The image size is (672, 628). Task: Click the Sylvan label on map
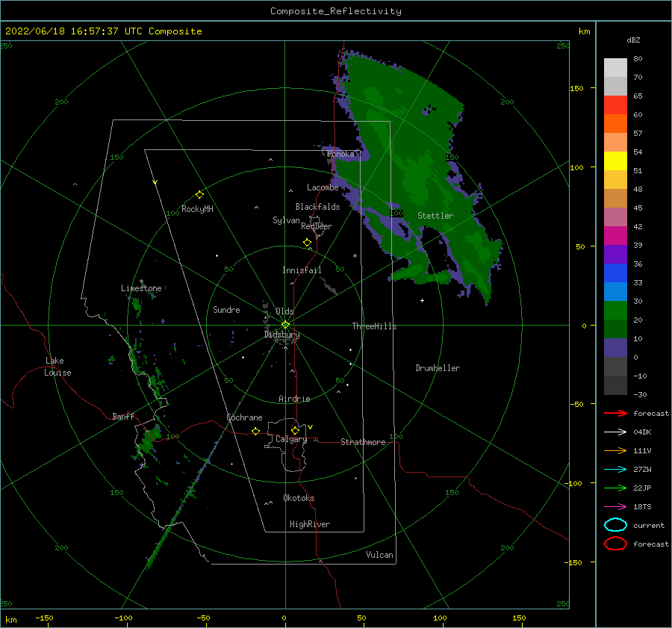(286, 220)
